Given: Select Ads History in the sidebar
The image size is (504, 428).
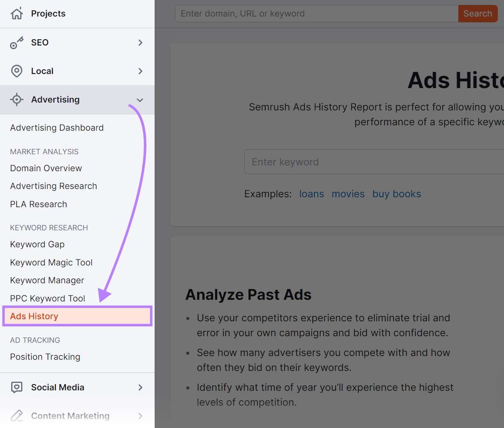Looking at the screenshot, I should tap(34, 316).
